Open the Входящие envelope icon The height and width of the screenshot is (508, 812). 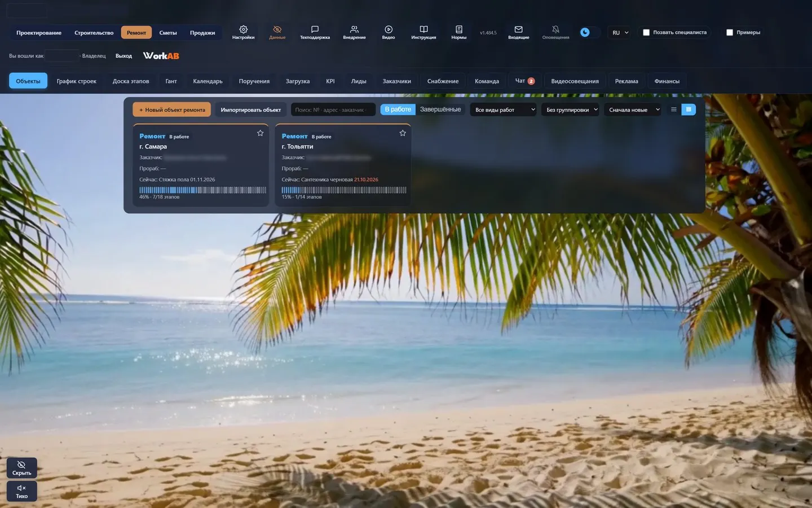[x=518, y=32]
